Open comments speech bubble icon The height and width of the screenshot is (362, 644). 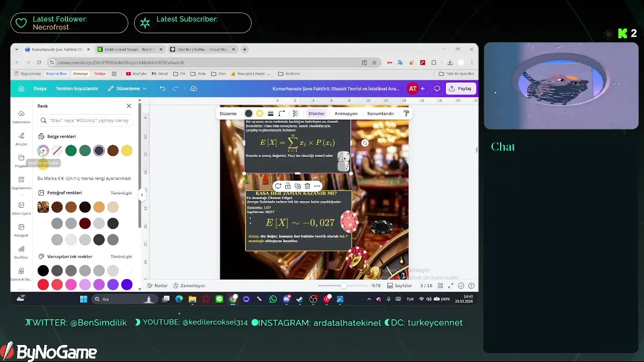pyautogui.click(x=437, y=88)
